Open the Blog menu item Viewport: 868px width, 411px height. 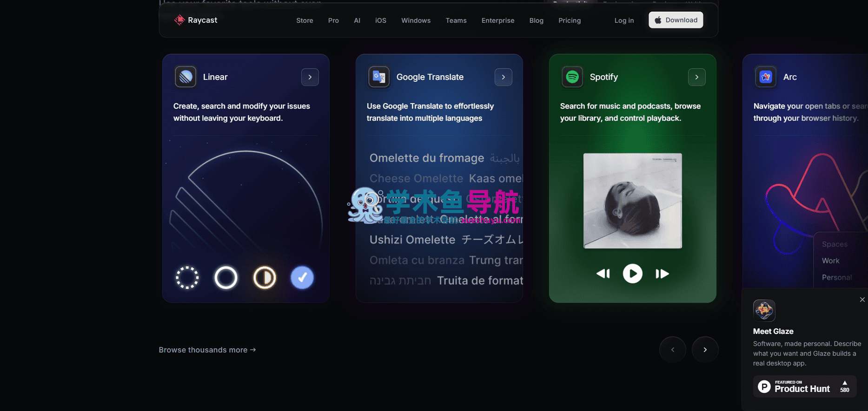pos(537,20)
